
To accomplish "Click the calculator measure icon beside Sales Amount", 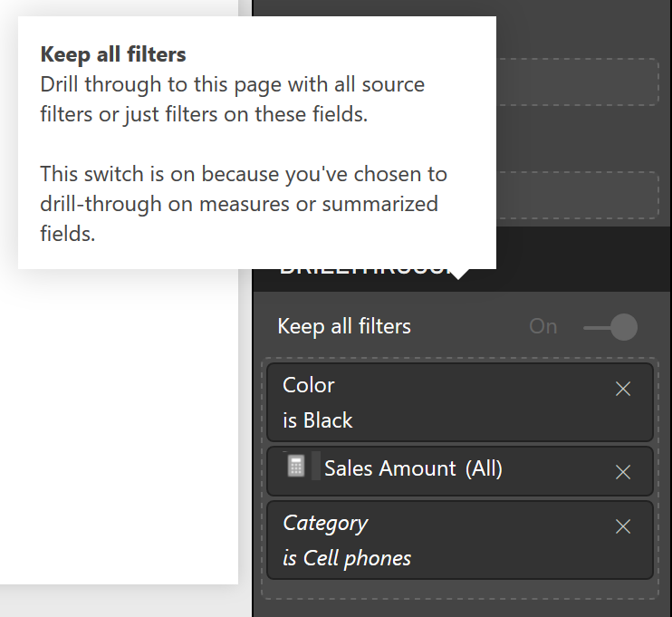I will pyautogui.click(x=296, y=466).
